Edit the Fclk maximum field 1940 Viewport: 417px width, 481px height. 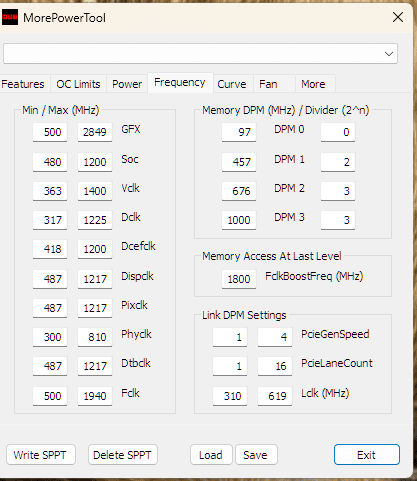click(x=95, y=396)
